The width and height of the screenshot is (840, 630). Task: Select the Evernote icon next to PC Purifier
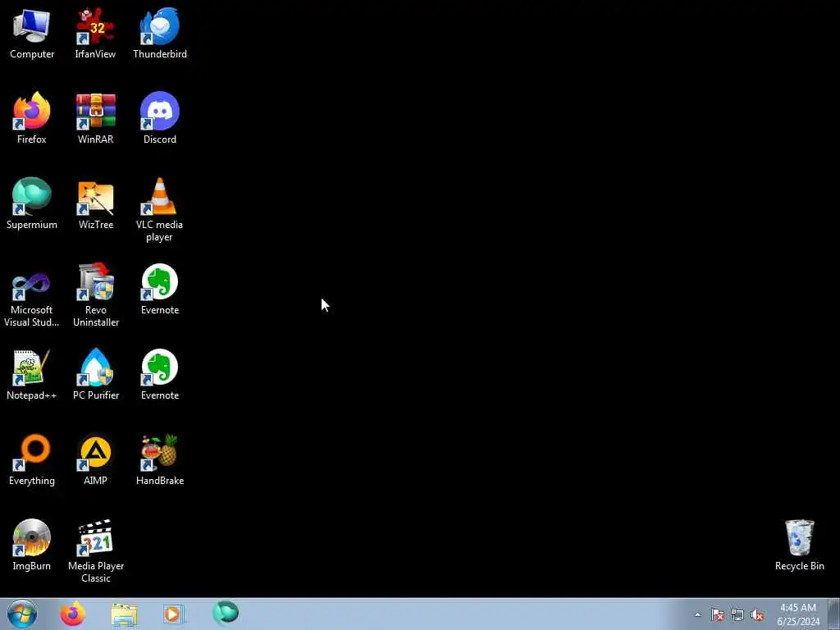(x=160, y=374)
